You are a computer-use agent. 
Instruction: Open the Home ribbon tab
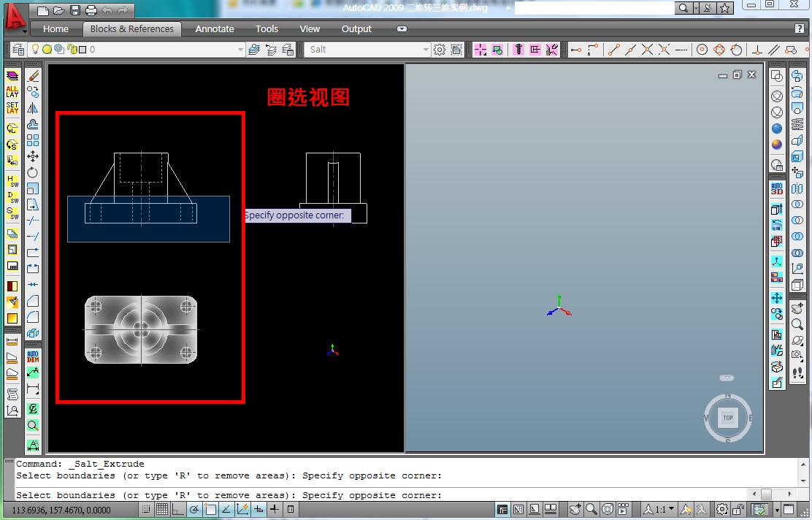[55, 29]
